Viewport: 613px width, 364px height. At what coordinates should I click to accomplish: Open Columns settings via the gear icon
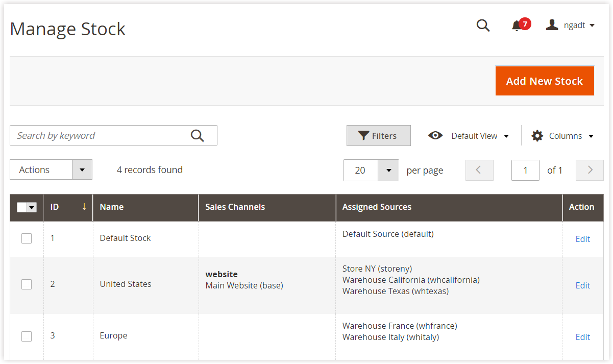(537, 135)
